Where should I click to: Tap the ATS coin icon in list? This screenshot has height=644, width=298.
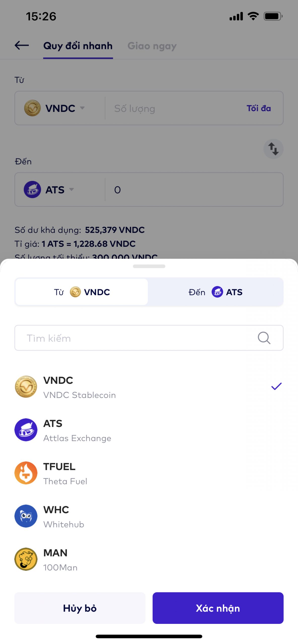point(26,430)
